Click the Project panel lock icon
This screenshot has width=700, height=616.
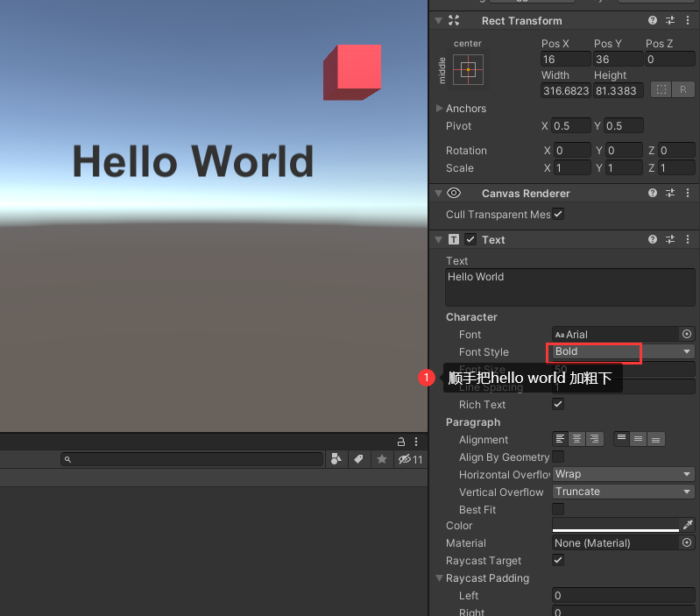click(x=401, y=442)
